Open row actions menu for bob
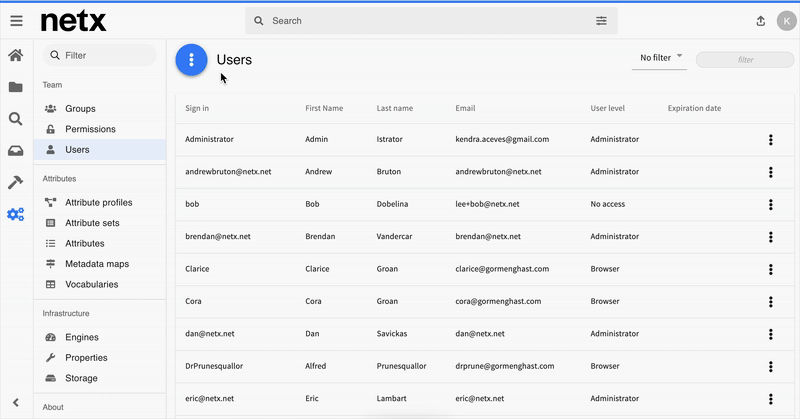800x419 pixels. 770,205
